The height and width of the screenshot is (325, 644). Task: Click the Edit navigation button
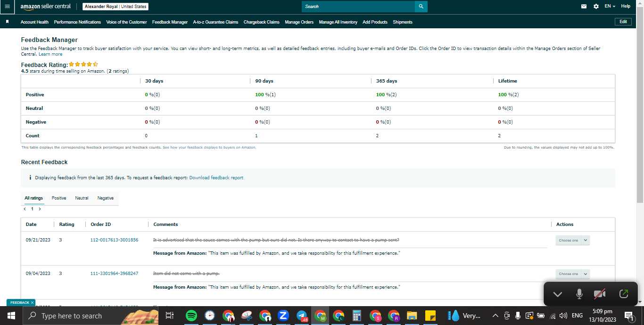[623, 22]
